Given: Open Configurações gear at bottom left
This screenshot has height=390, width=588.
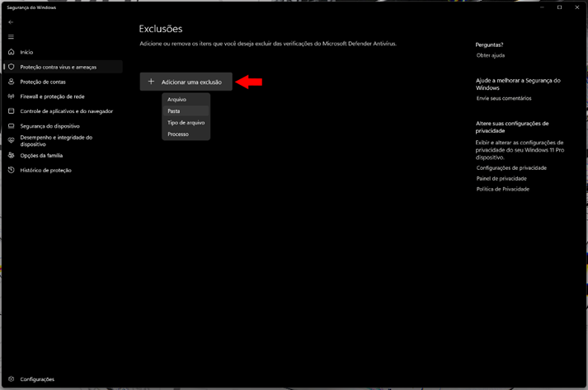Looking at the screenshot, I should pyautogui.click(x=12, y=379).
